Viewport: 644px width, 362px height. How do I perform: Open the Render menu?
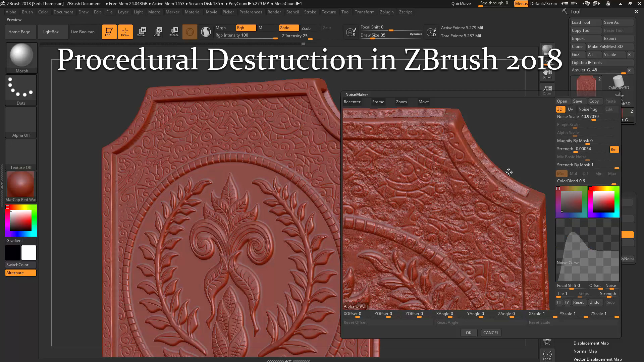(x=274, y=12)
